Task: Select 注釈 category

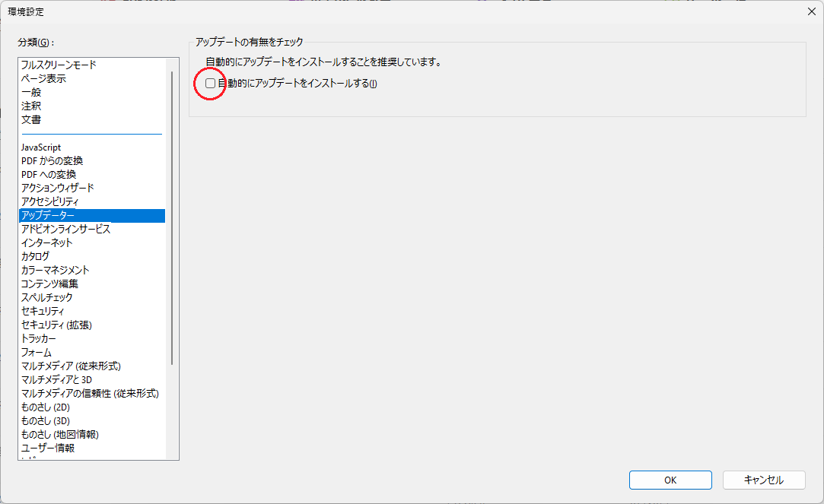Action: click(x=92, y=106)
